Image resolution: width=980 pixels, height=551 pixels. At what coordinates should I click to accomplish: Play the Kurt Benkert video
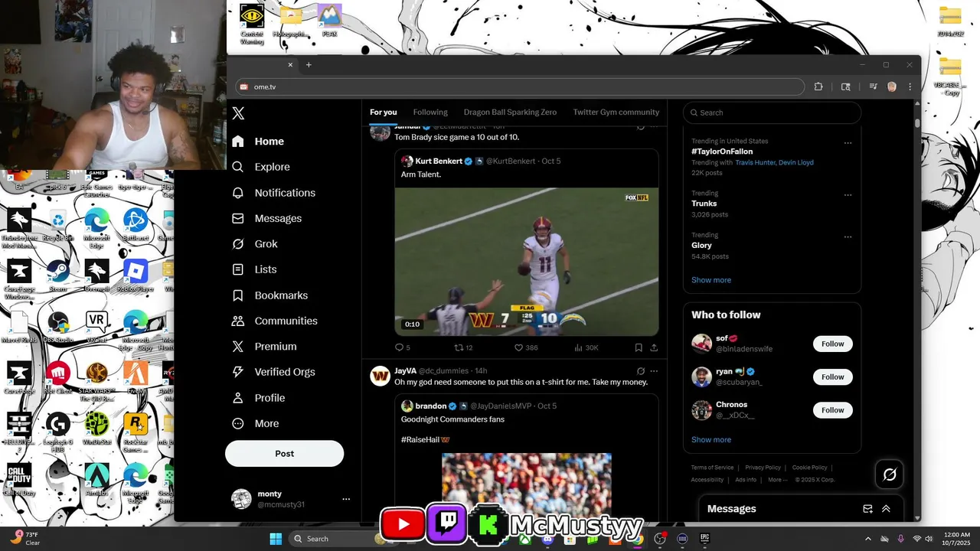click(x=527, y=262)
